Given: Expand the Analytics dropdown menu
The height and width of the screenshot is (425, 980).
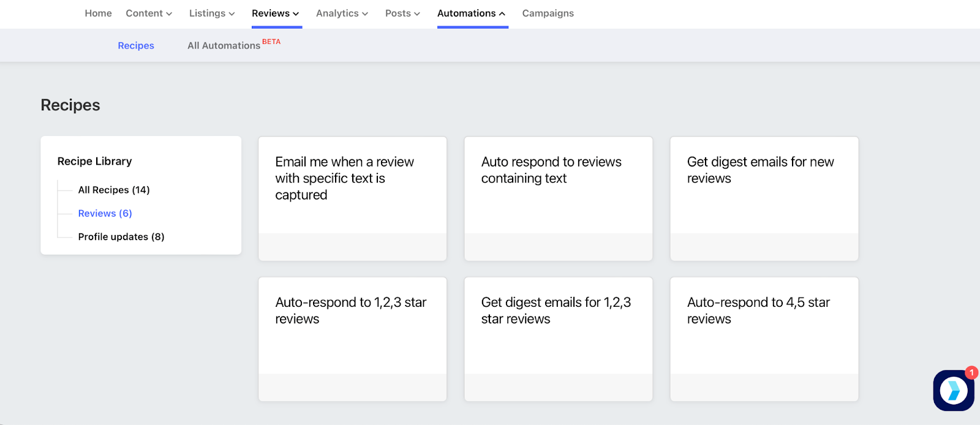Looking at the screenshot, I should pyautogui.click(x=342, y=13).
